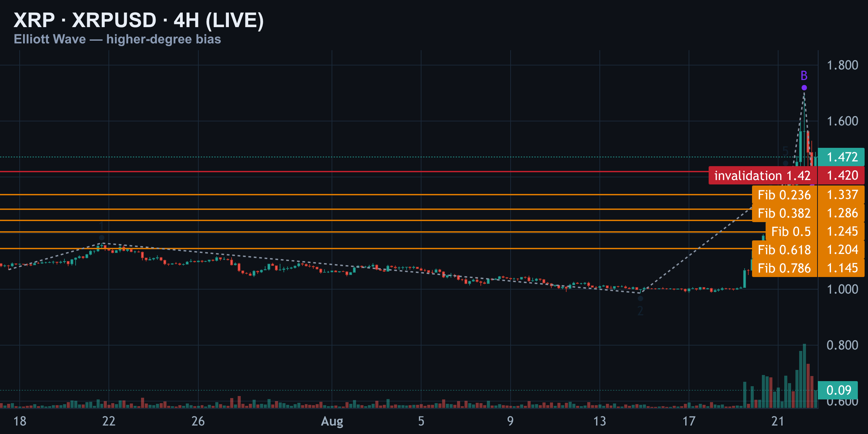This screenshot has height=434, width=868.
Task: Click the current price tag 1.472
Action: [x=841, y=157]
